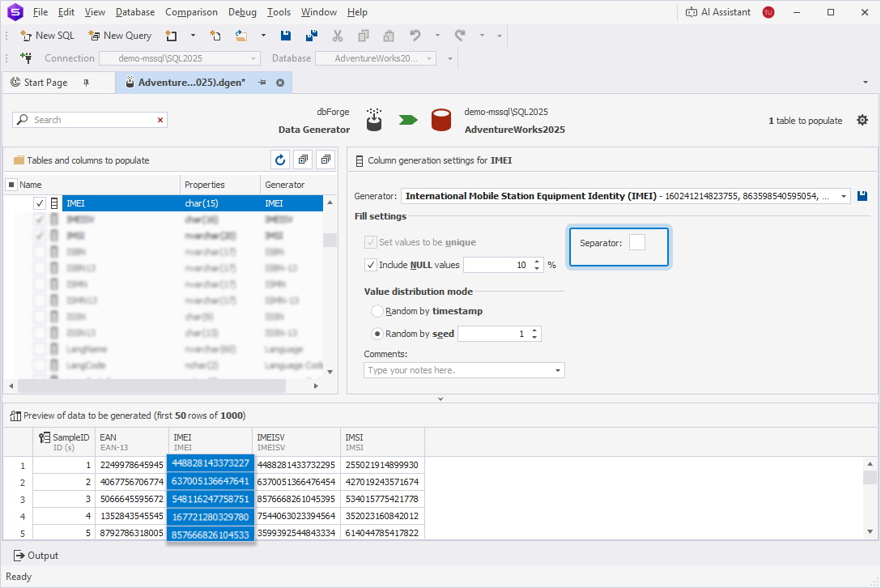The height and width of the screenshot is (588, 881).
Task: Click the Open file folder icon
Action: pos(241,36)
